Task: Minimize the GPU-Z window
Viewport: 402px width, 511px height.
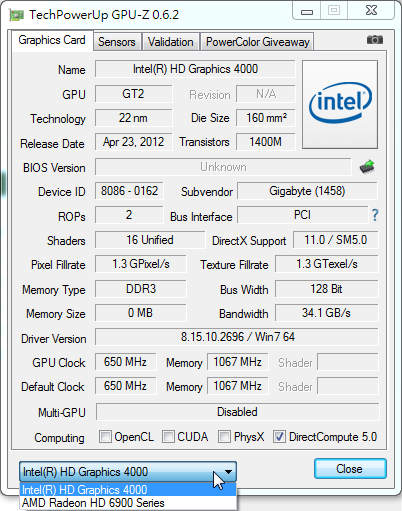Action: click(307, 12)
